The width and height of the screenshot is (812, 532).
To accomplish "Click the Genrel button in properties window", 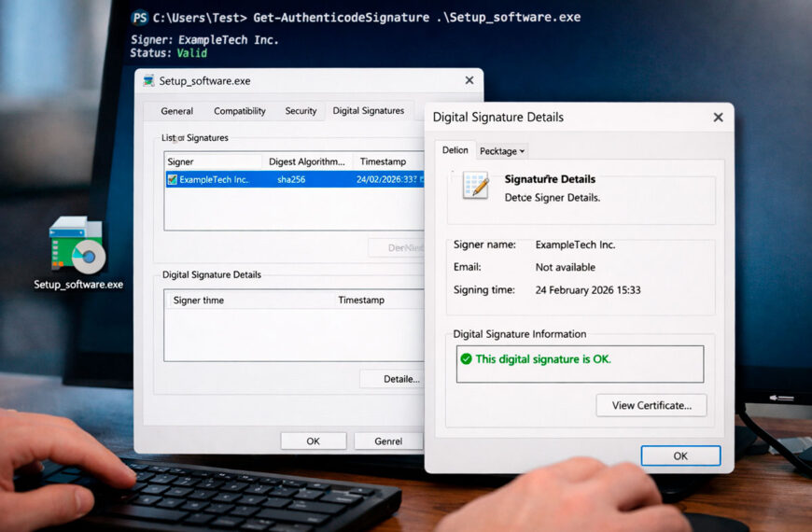I will click(388, 441).
